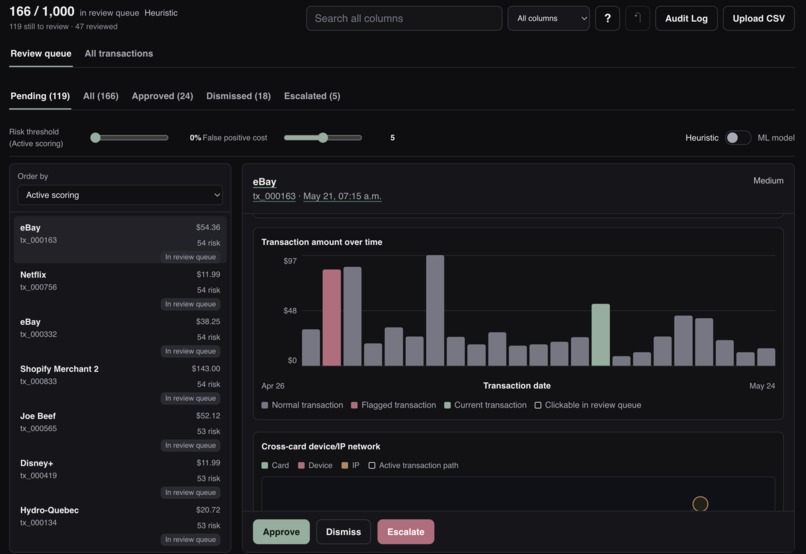The height and width of the screenshot is (554, 806).
Task: Select the Approved (24) filter tab
Action: 162,96
